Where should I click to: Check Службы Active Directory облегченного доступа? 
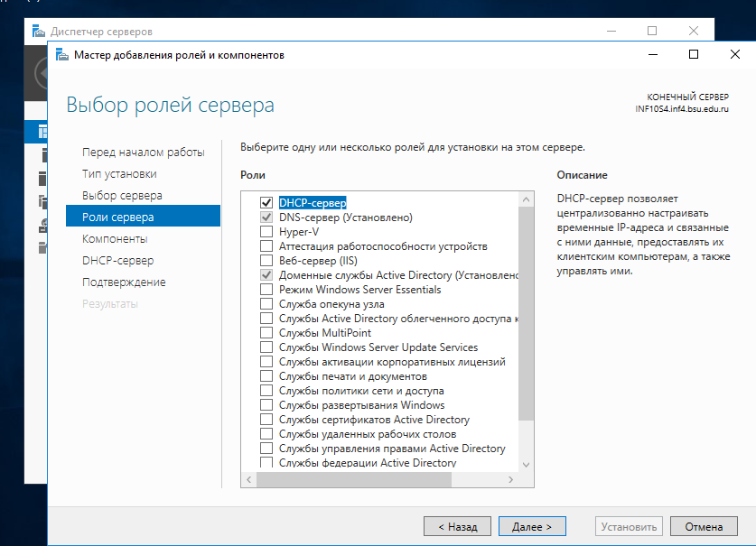click(266, 318)
